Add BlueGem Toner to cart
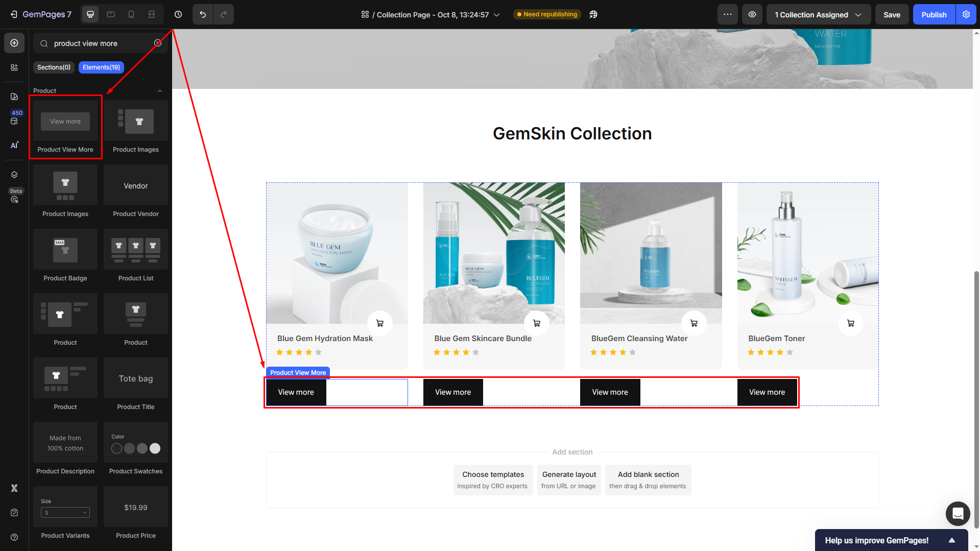980x551 pixels. click(851, 323)
